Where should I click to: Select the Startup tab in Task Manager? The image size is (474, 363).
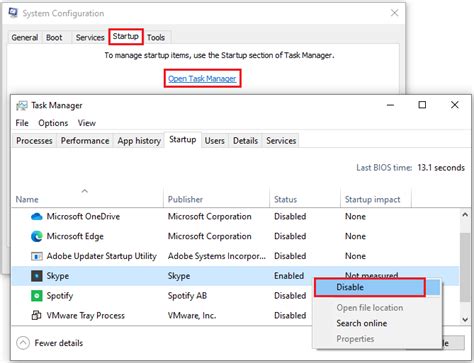[x=183, y=139]
